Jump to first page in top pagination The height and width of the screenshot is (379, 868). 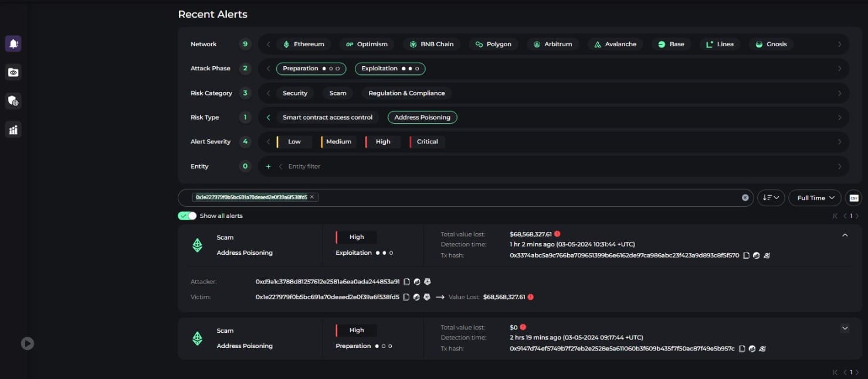(835, 216)
